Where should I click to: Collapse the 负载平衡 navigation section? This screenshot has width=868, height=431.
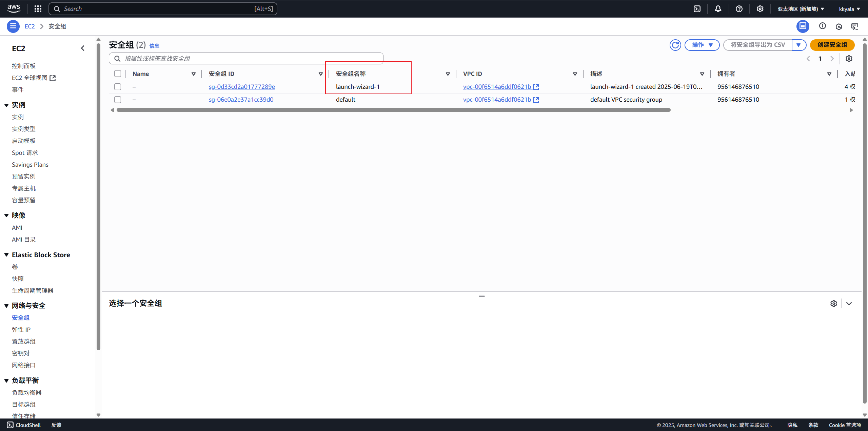tap(6, 381)
